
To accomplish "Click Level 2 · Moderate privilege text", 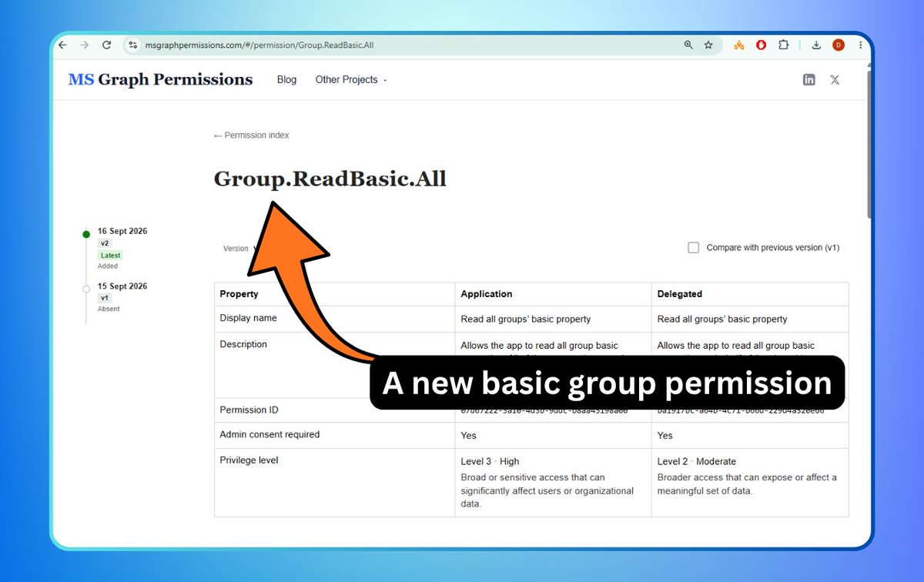I will [x=696, y=462].
